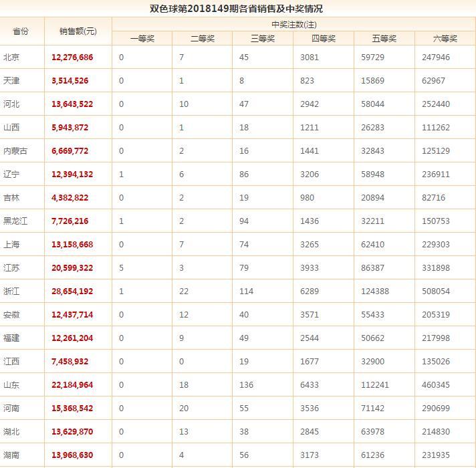The width and height of the screenshot is (476, 468).
Task: Click sales amount 20,599,322
Action: 72,267
